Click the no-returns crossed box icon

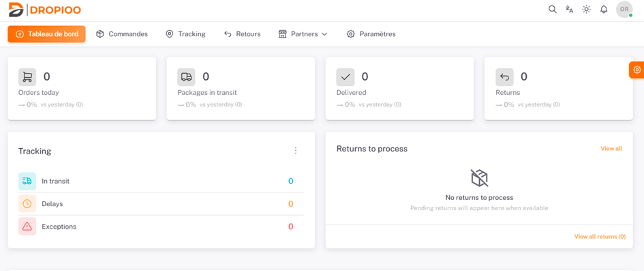[479, 177]
